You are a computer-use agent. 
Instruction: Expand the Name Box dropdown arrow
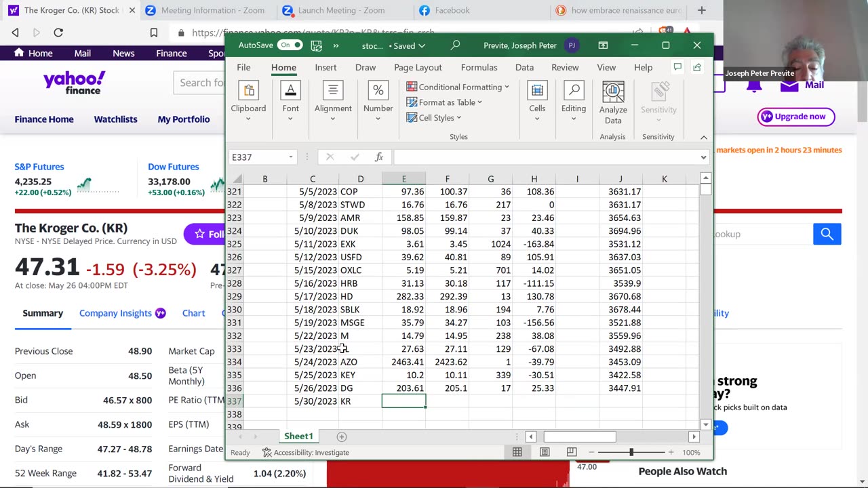291,157
